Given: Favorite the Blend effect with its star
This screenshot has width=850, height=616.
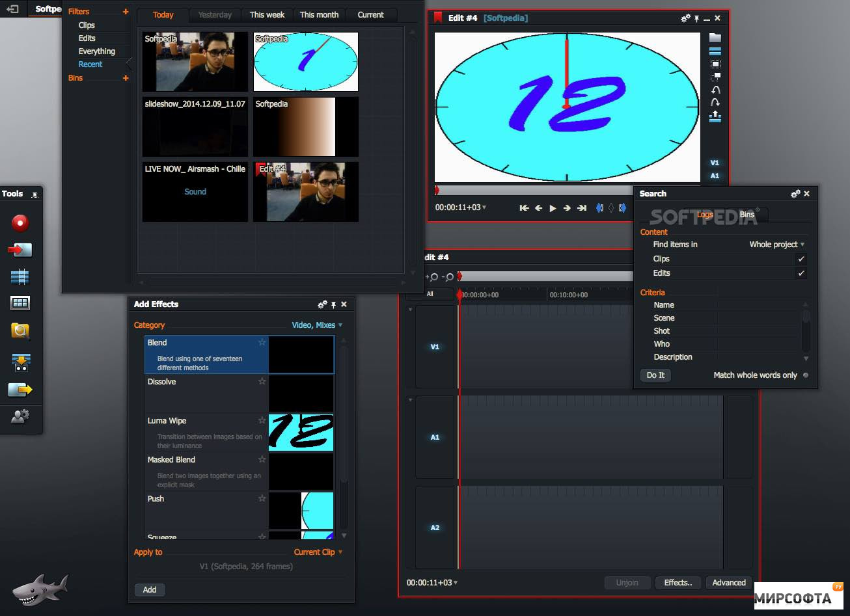Looking at the screenshot, I should (262, 342).
